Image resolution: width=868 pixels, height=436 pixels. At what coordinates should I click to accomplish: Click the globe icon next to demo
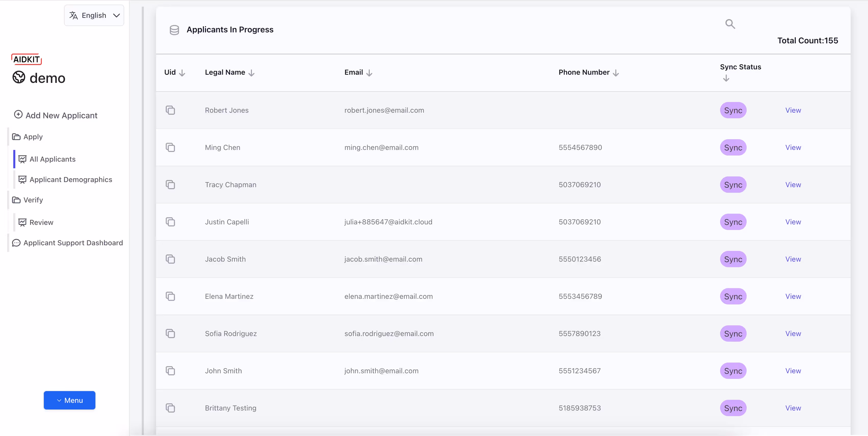point(19,77)
